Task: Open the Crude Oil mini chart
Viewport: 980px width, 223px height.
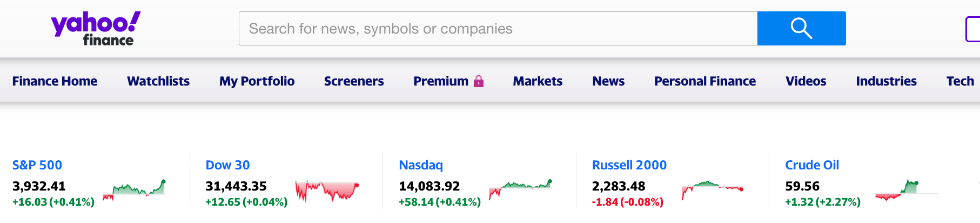Action: (907, 191)
